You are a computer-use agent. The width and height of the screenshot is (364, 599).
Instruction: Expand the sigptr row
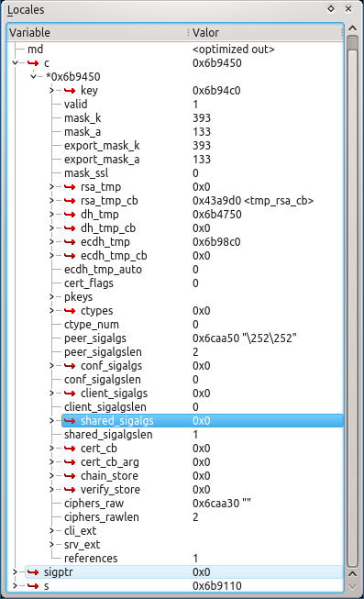[16, 571]
